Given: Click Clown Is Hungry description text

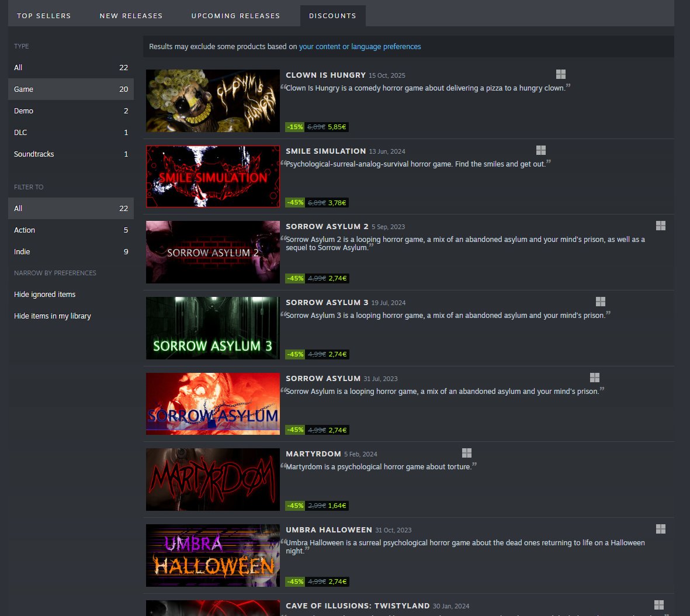Looking at the screenshot, I should (425, 88).
